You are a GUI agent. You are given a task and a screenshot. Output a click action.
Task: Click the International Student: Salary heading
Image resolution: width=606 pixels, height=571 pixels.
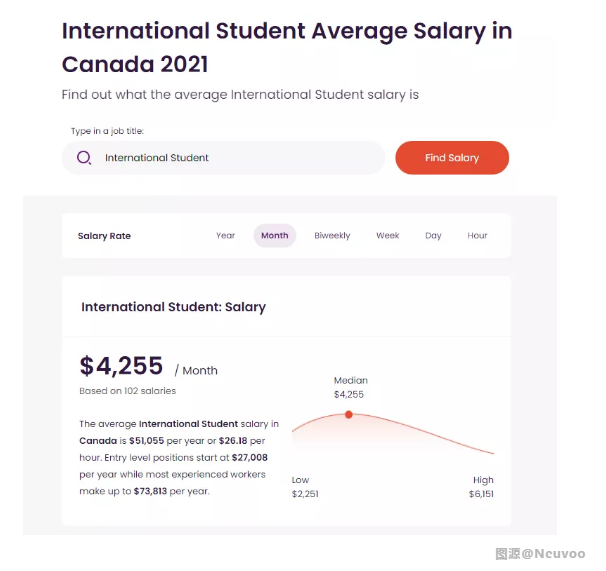click(174, 307)
